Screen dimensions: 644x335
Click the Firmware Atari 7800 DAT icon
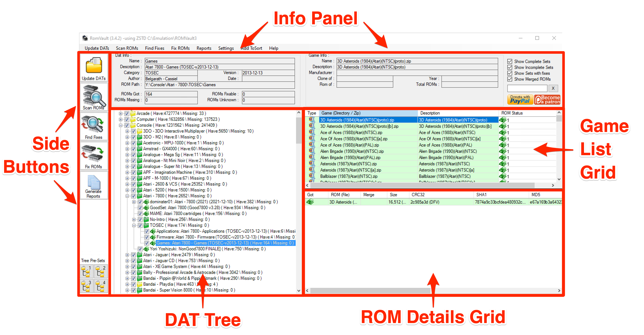(x=153, y=237)
